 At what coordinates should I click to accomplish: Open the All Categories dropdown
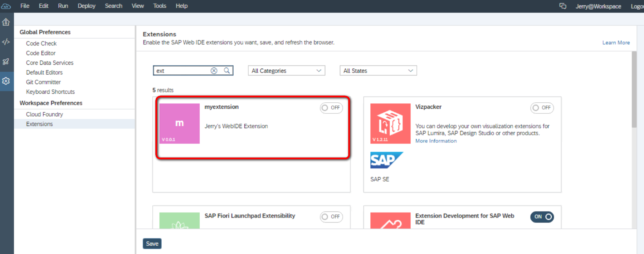tap(286, 70)
